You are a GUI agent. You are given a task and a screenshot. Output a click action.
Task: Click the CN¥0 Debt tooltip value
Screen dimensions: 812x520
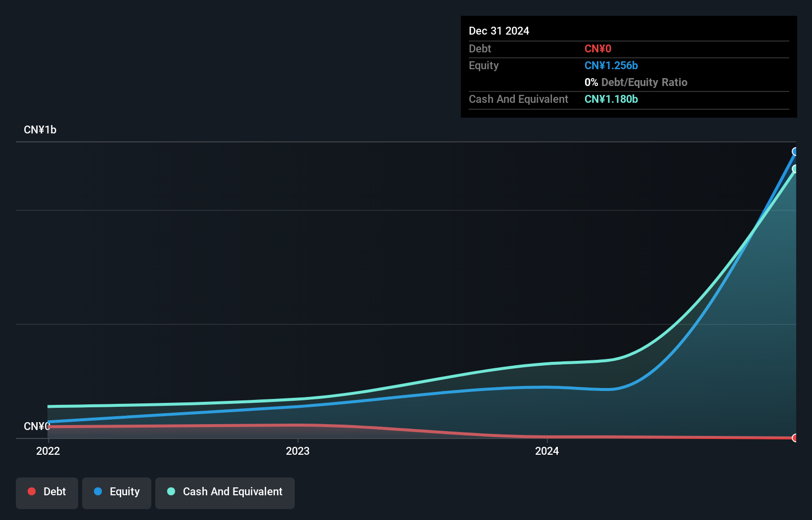click(x=598, y=49)
